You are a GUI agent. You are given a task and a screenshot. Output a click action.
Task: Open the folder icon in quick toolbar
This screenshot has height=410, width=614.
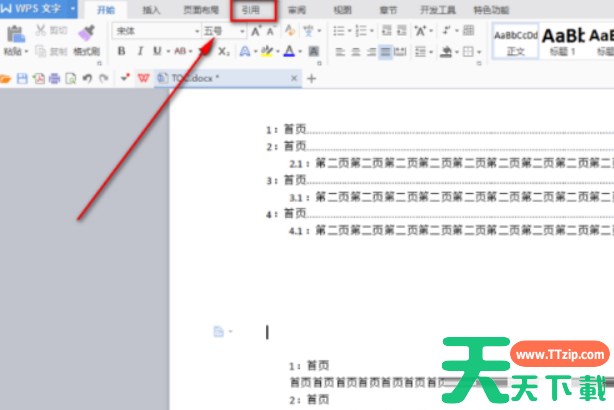click(5, 79)
